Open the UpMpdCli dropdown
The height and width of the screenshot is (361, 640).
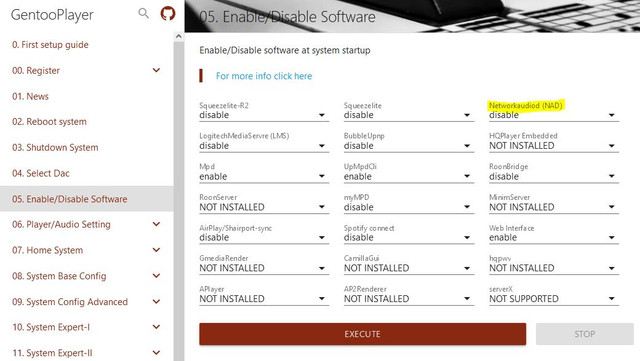[409, 176]
